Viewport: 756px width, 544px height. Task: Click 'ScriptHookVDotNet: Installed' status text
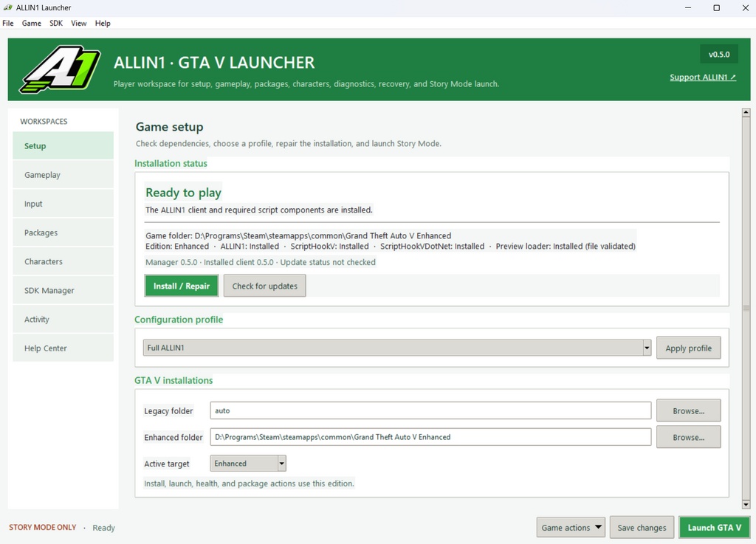tap(432, 247)
